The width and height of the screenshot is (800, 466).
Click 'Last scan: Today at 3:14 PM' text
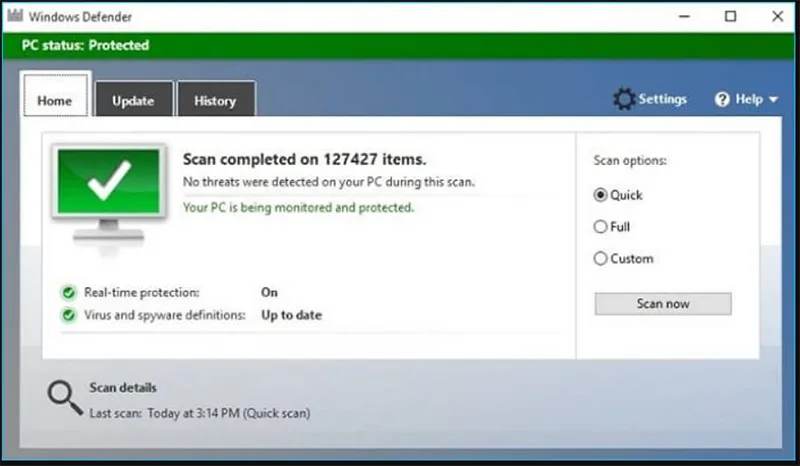[x=199, y=413]
